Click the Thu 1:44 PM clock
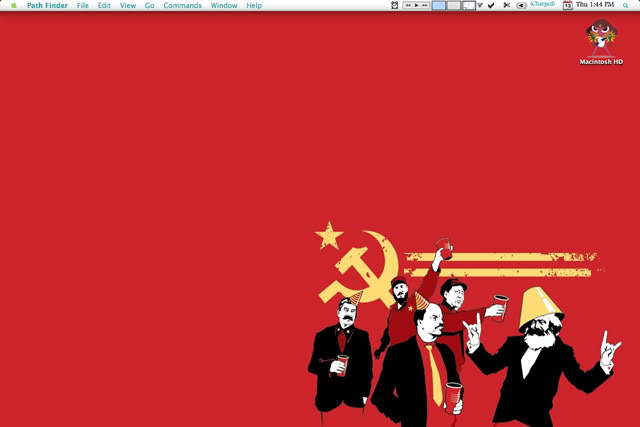The width and height of the screenshot is (640, 427). 595,4
